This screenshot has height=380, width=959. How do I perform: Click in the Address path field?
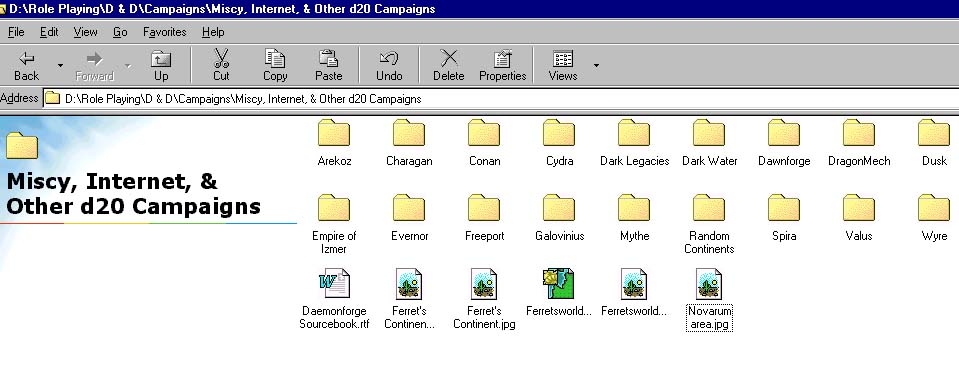pyautogui.click(x=500, y=99)
